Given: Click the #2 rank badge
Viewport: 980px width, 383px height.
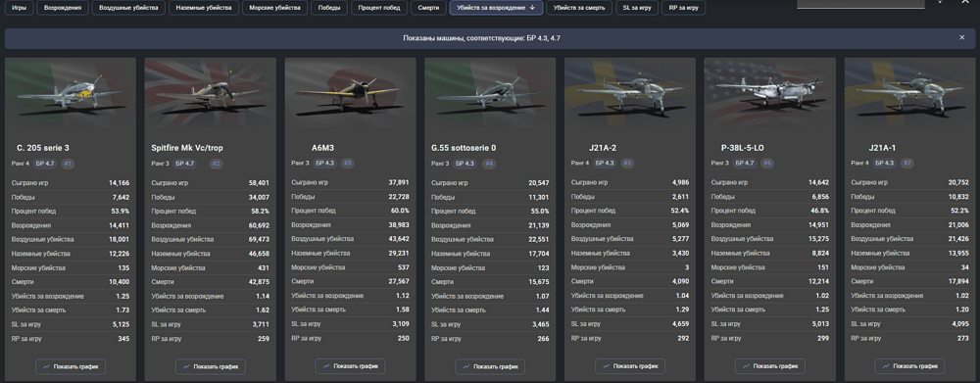Looking at the screenshot, I should 216,164.
